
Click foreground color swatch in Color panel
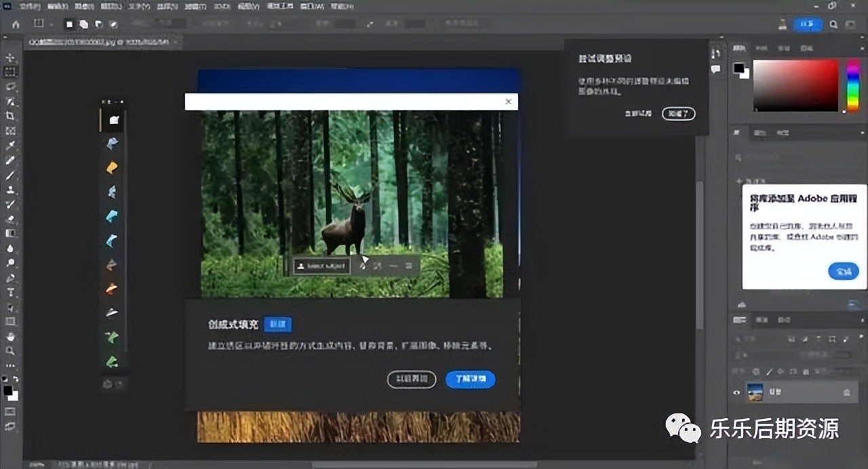(738, 67)
